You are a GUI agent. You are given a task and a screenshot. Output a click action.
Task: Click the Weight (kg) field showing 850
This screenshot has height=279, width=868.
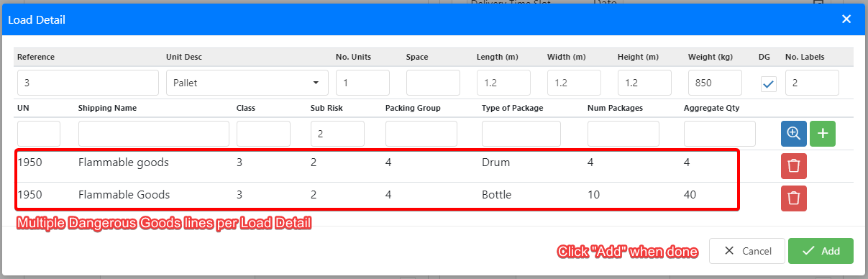click(715, 83)
